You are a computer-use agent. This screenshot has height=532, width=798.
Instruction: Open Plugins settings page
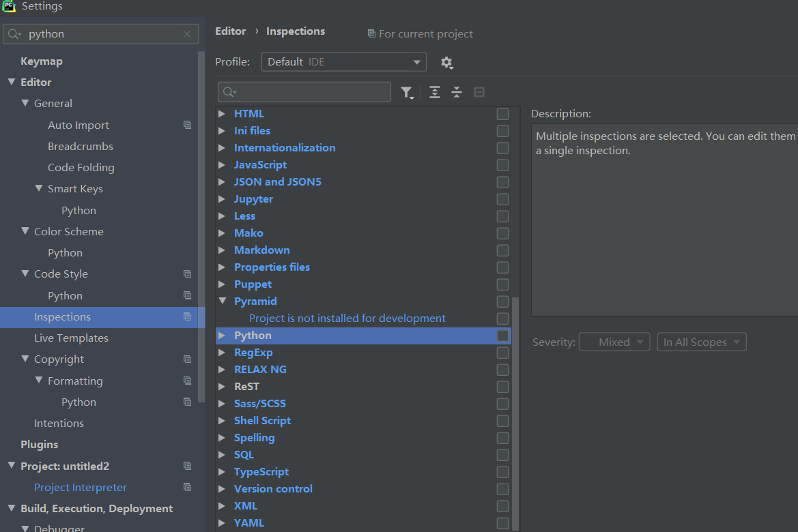39,445
